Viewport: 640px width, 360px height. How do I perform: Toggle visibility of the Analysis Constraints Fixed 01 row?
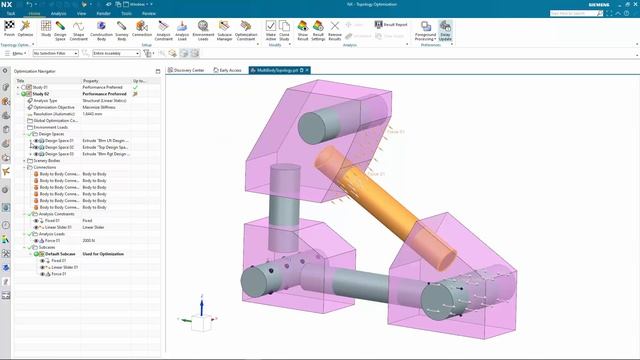[x=36, y=221]
